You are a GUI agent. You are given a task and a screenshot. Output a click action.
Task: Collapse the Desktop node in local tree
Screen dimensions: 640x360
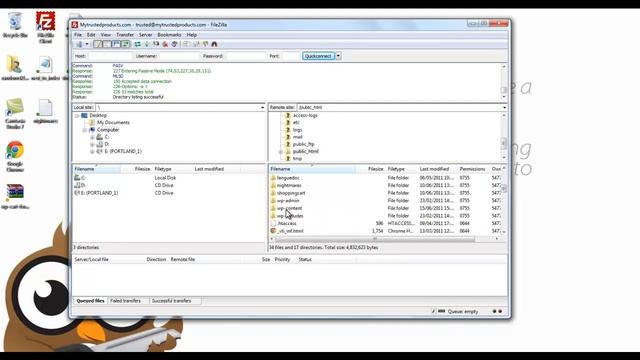click(x=77, y=116)
